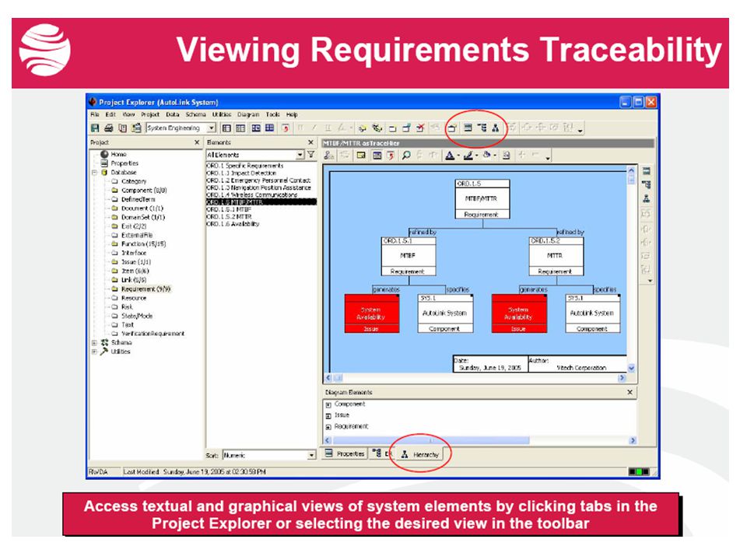The height and width of the screenshot is (560, 747).
Task: Click diagram horizontal scrollbar right arrow
Action: [x=622, y=378]
